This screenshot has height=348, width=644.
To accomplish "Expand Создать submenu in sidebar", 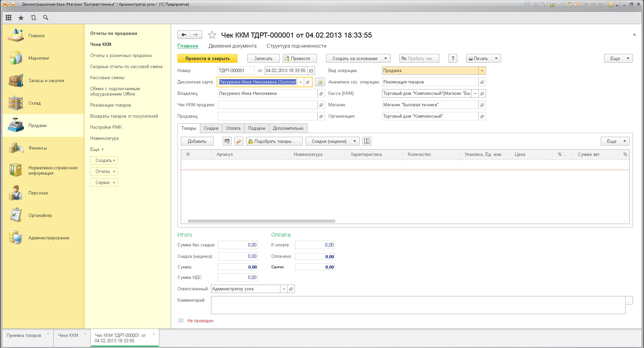I will 104,160.
